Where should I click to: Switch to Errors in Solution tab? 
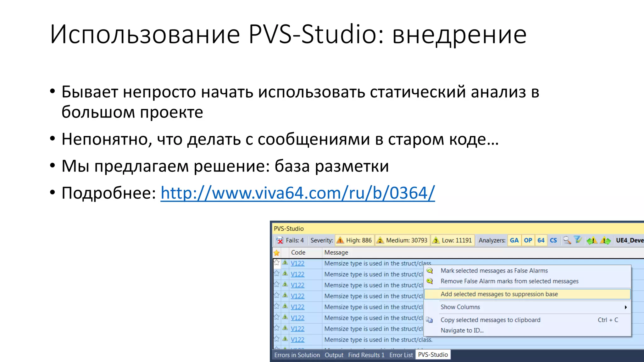coord(297,355)
